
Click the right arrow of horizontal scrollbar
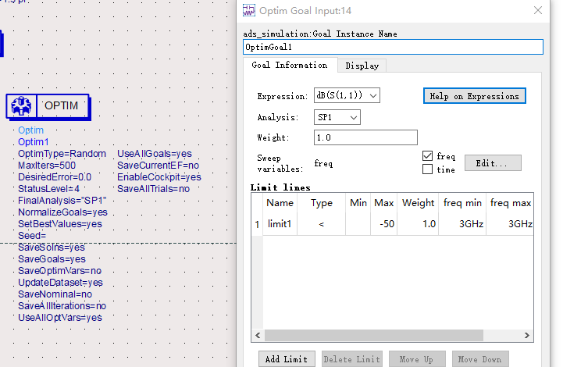tap(529, 335)
